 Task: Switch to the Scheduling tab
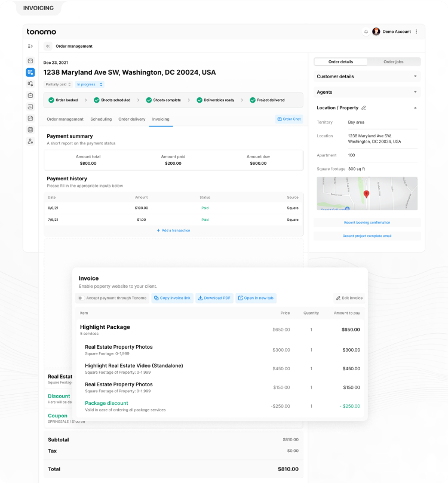coord(101,119)
